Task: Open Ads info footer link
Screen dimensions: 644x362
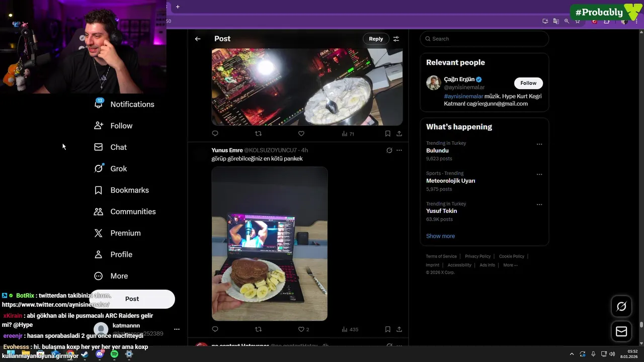Action: pos(487,265)
